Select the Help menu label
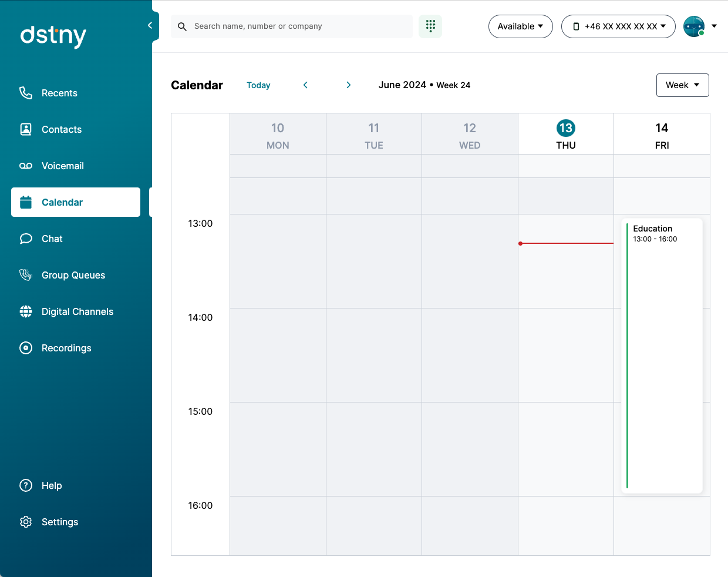Viewport: 728px width, 577px height. [52, 485]
